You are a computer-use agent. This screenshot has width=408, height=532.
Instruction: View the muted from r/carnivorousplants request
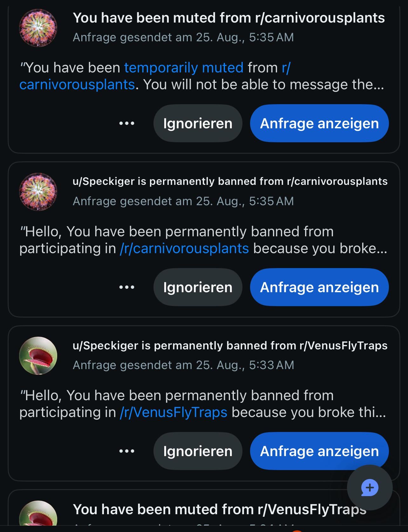click(x=319, y=123)
